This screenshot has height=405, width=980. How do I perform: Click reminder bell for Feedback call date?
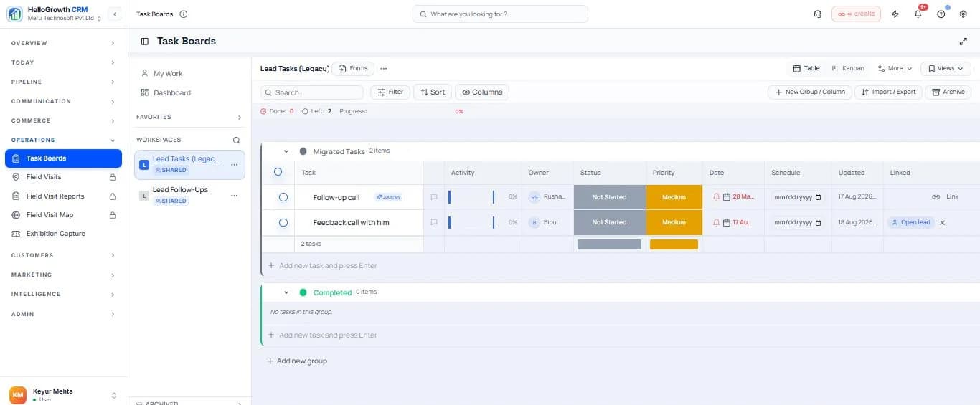tap(716, 223)
